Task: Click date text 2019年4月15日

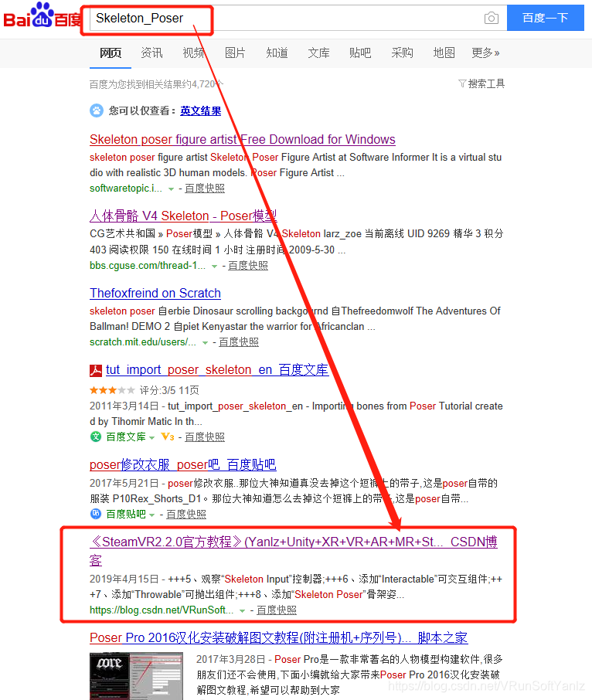Action: coord(124,579)
